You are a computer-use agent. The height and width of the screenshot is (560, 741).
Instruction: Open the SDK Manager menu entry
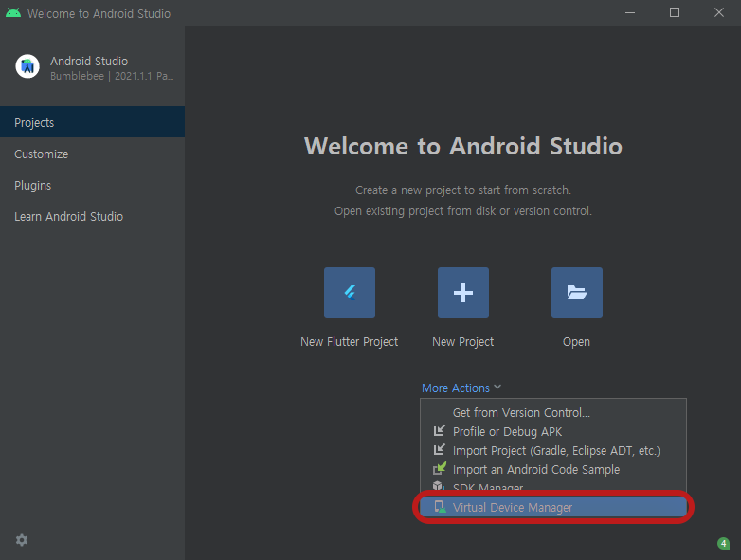(553, 486)
